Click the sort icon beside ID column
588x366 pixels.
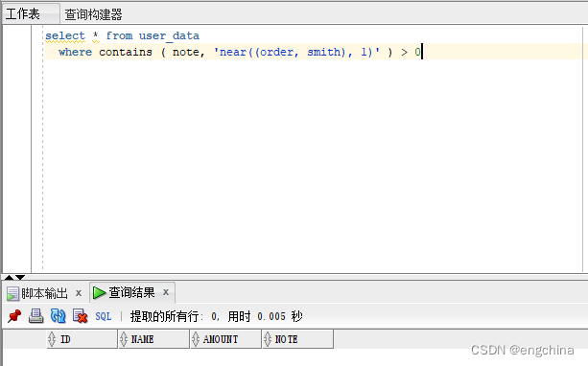pyautogui.click(x=52, y=339)
